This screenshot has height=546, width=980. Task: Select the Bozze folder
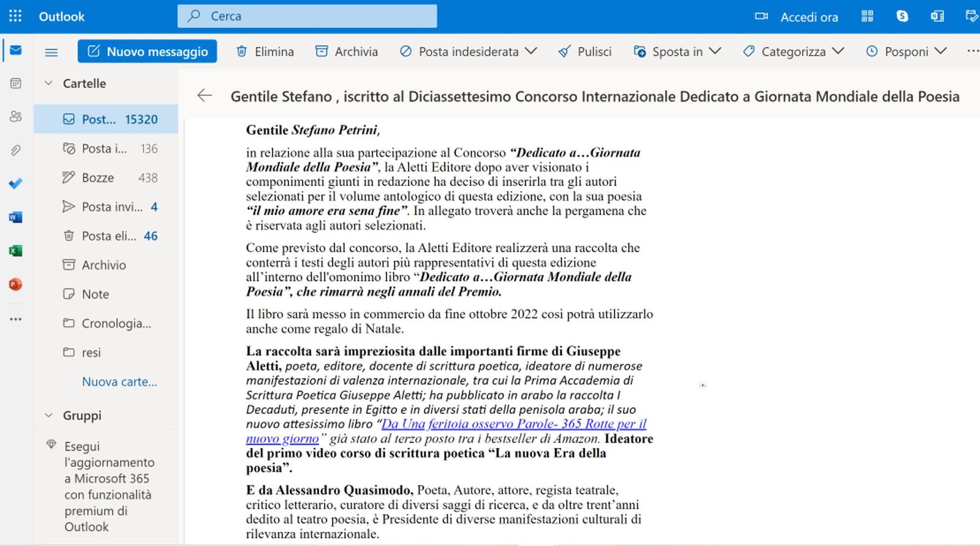click(x=98, y=178)
